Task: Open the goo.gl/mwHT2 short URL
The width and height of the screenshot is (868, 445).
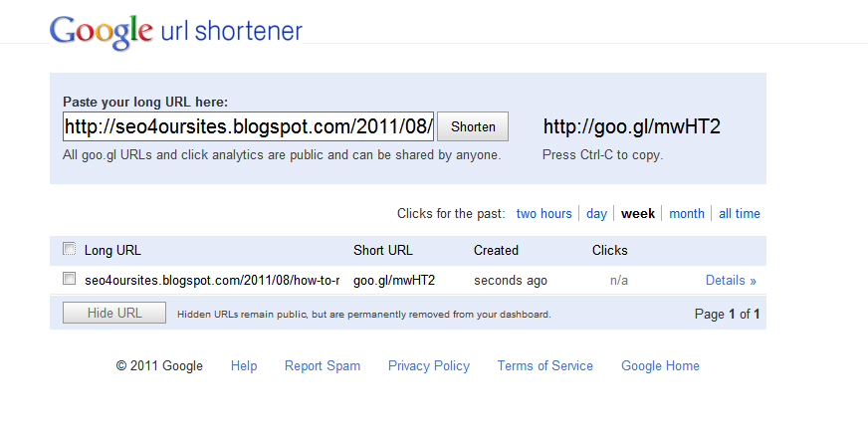Action: pos(394,280)
